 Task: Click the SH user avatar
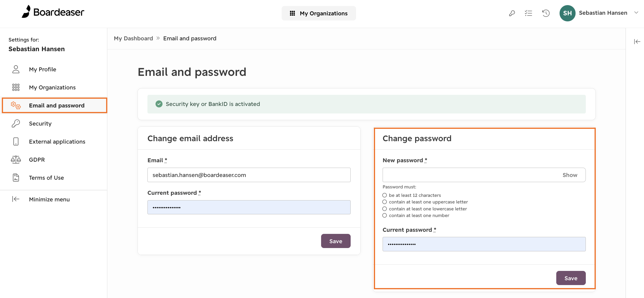[567, 13]
